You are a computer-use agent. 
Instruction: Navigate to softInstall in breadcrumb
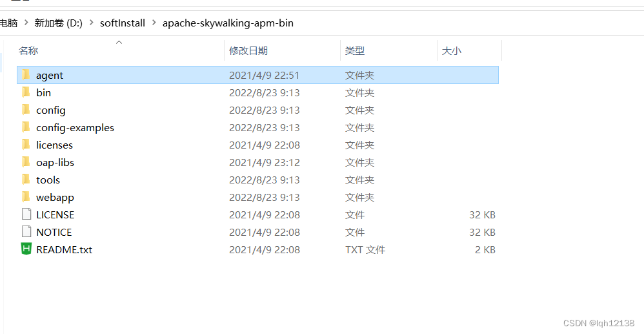click(x=123, y=23)
